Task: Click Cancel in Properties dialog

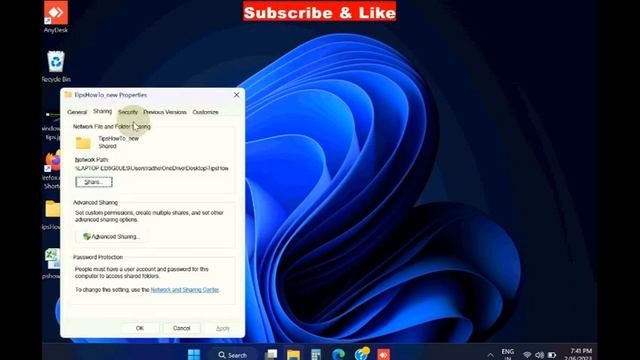Action: [182, 328]
